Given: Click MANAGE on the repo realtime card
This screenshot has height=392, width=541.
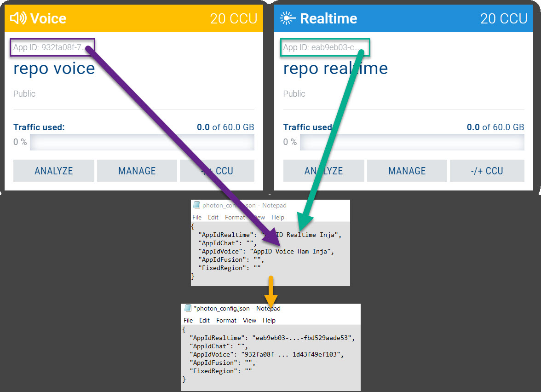Looking at the screenshot, I should tap(407, 170).
